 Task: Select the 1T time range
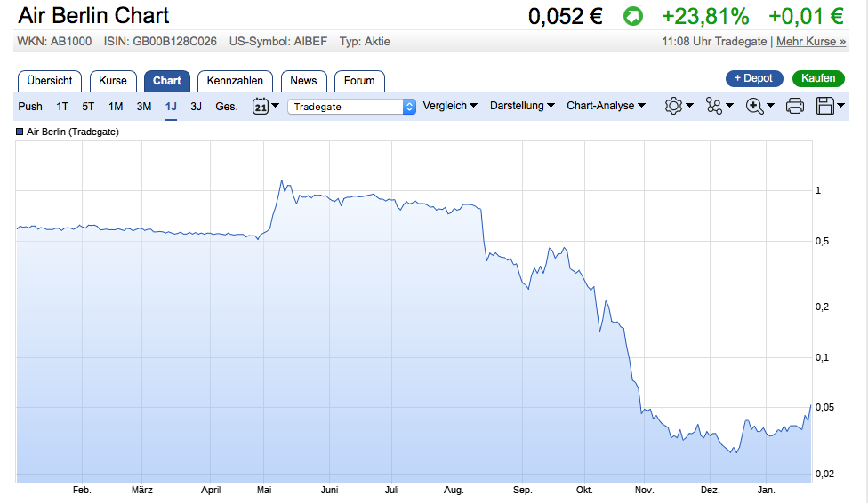coord(62,107)
